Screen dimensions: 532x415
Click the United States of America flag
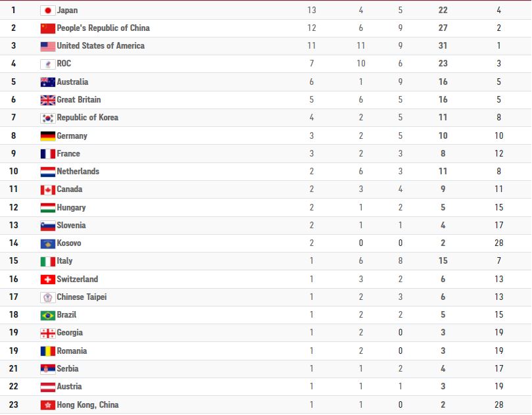[47, 46]
